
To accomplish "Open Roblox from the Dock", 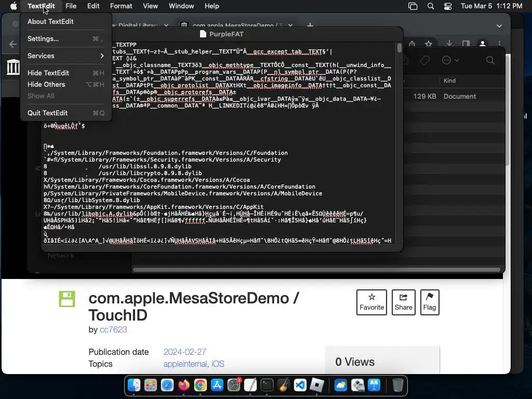I will coord(317,385).
